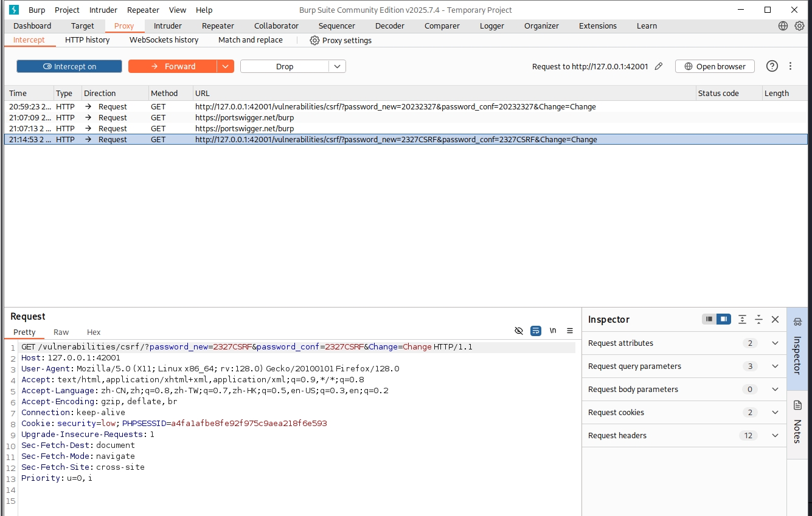Open the three-dot options menu
Screen dimensions: 812x516
point(790,66)
